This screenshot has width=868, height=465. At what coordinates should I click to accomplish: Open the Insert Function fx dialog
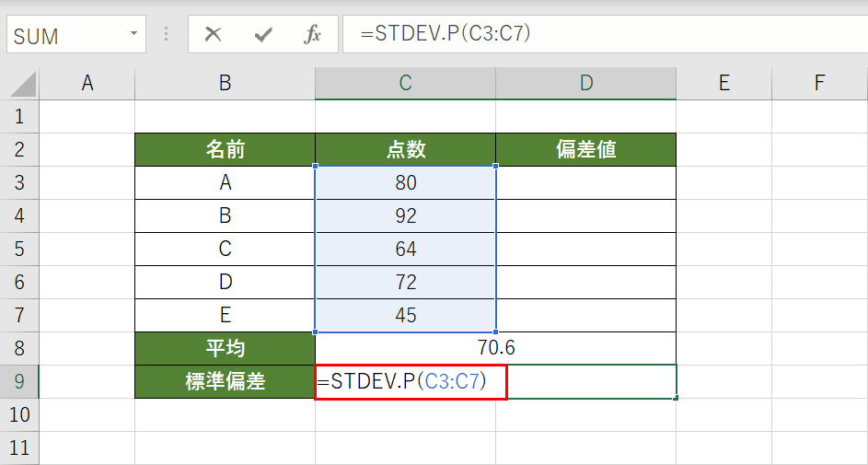point(313,35)
